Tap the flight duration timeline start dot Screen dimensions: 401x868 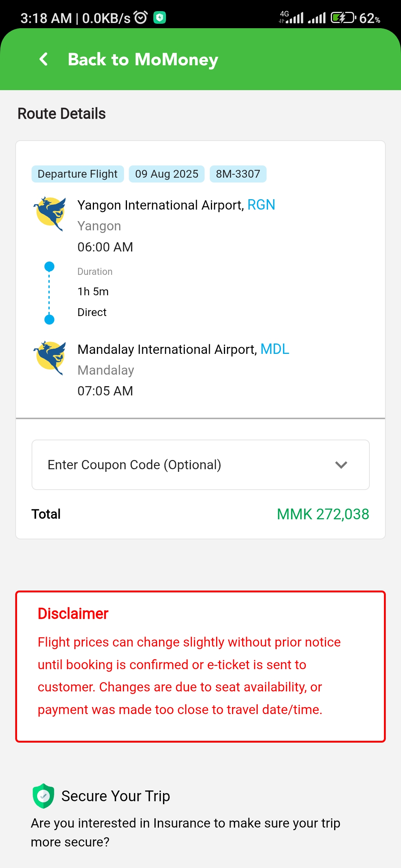click(49, 266)
